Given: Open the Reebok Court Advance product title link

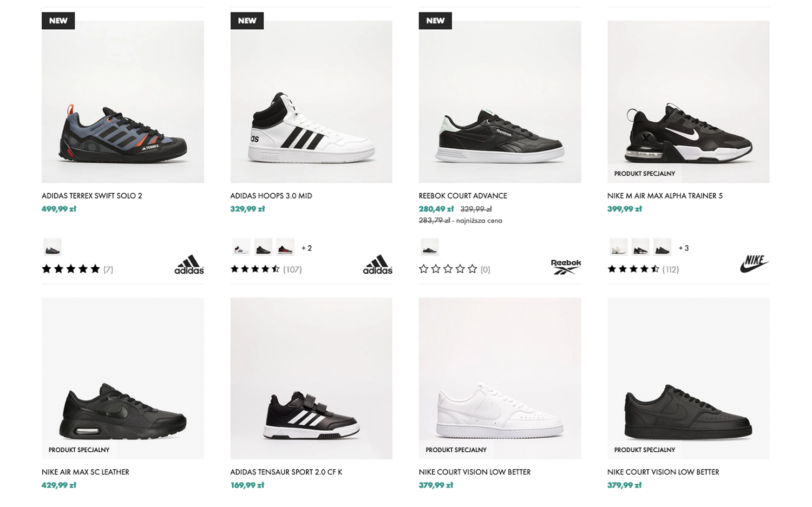Looking at the screenshot, I should pyautogui.click(x=463, y=196).
